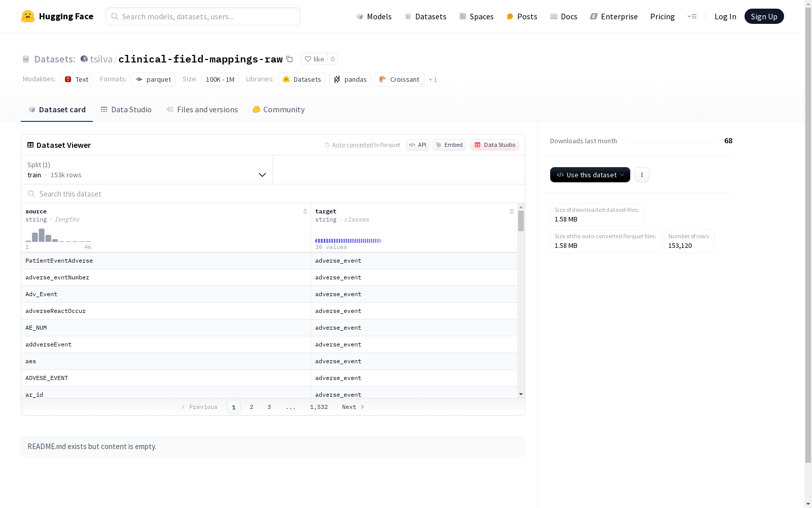Switch to the Dataset card tab

(x=57, y=110)
